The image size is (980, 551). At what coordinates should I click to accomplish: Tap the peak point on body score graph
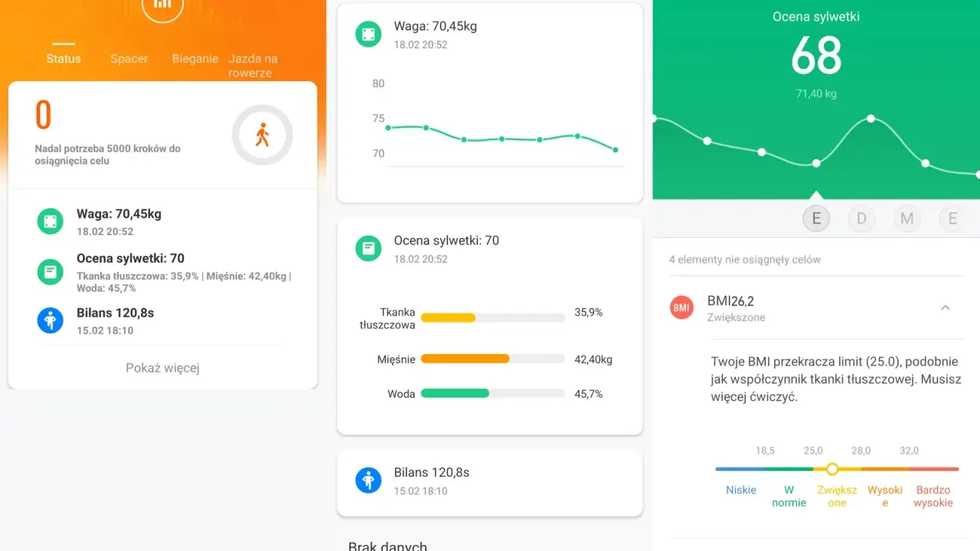(871, 119)
